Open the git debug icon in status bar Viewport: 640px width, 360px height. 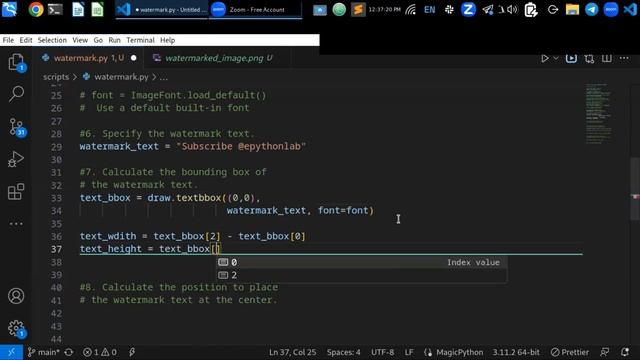(132, 352)
